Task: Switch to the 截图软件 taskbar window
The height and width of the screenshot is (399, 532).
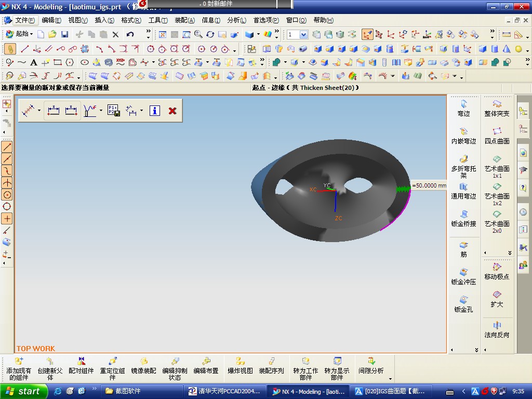Action: tap(142, 391)
